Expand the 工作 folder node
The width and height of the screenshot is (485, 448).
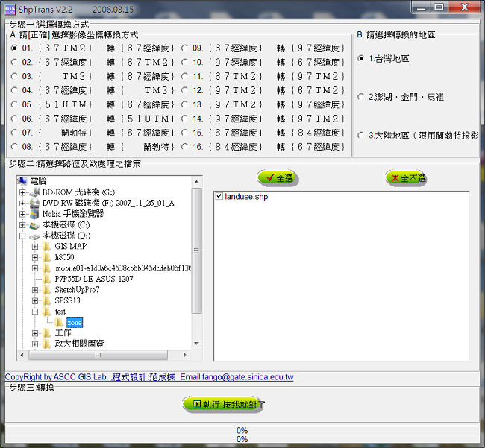(35, 334)
